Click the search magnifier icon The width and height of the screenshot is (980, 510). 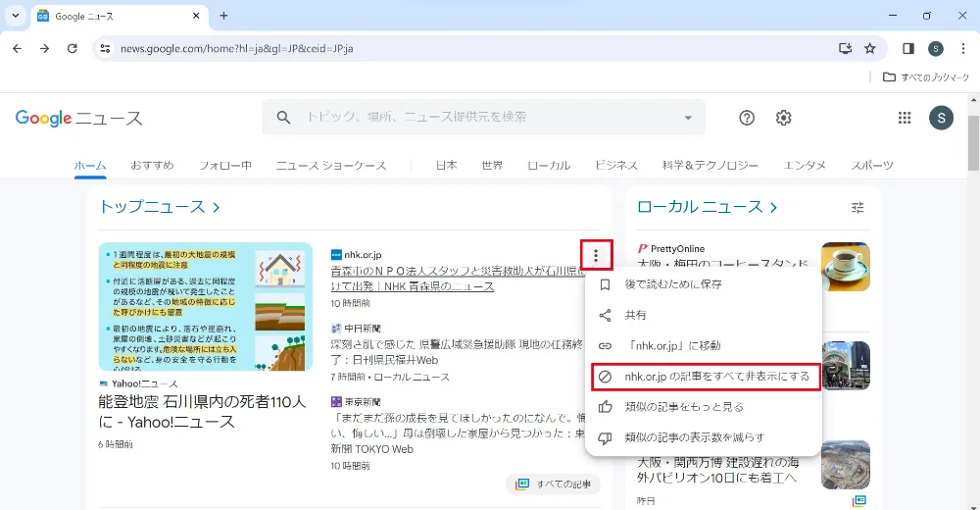click(x=283, y=117)
